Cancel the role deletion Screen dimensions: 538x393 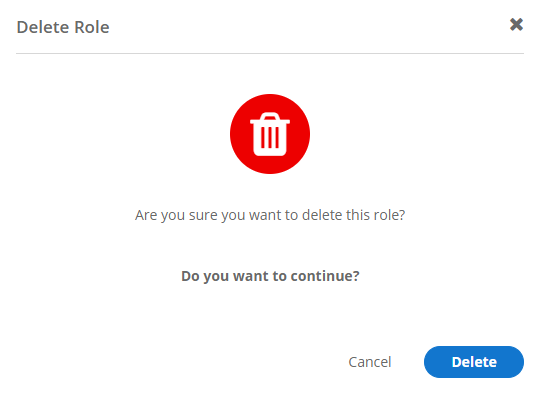pyautogui.click(x=370, y=362)
